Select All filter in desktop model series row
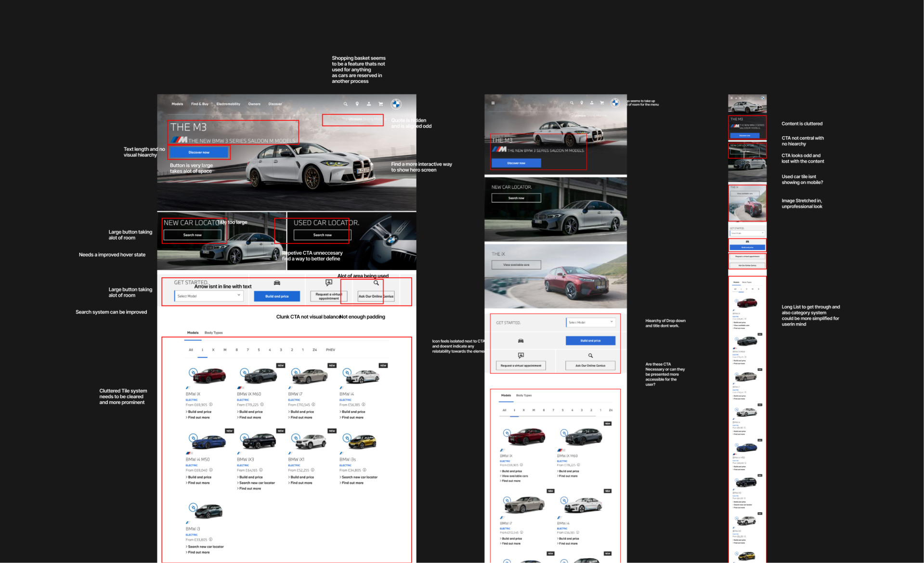924x563 pixels. (191, 350)
